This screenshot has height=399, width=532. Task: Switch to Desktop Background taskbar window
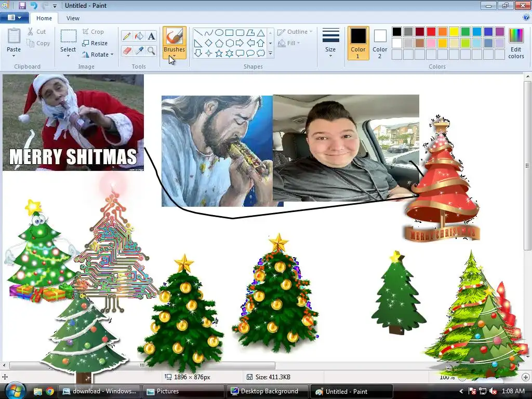[268, 391]
